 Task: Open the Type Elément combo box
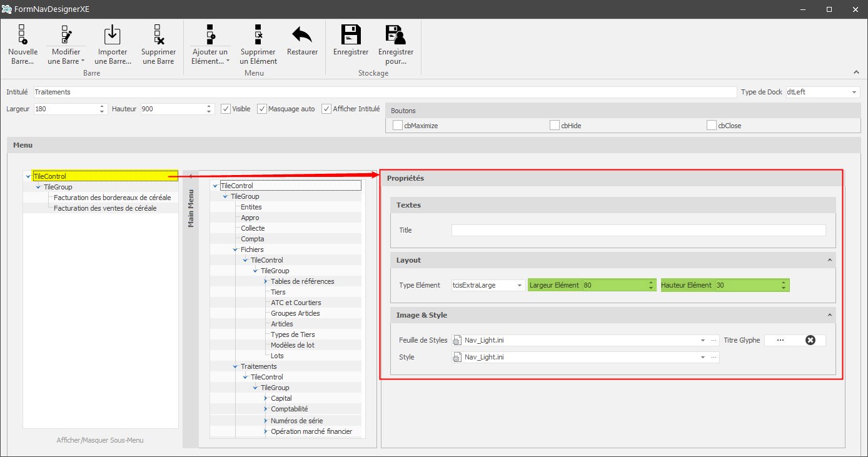click(520, 286)
